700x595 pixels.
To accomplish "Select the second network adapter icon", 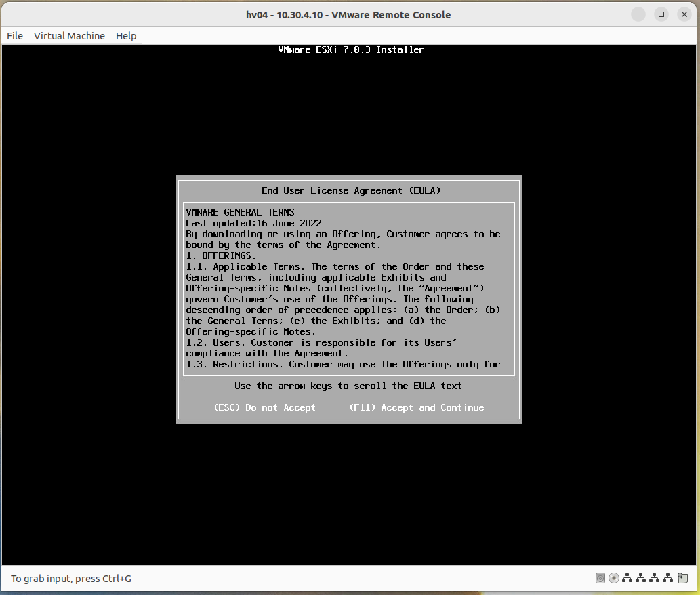I will click(641, 578).
